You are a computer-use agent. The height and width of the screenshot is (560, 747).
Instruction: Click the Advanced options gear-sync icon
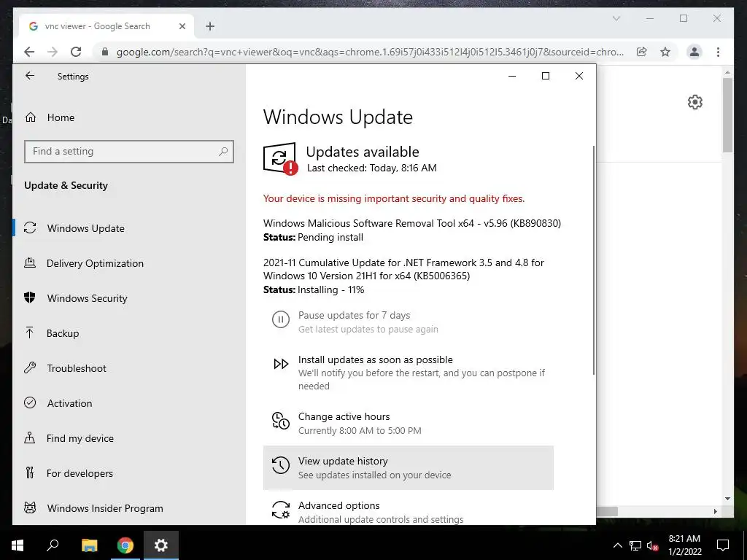coord(281,509)
